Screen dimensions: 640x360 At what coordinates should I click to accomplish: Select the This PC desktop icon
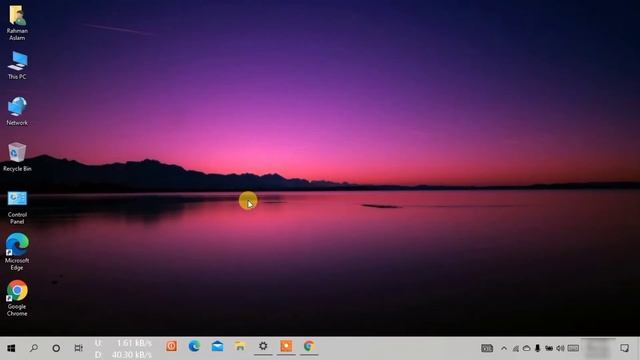coord(17,65)
